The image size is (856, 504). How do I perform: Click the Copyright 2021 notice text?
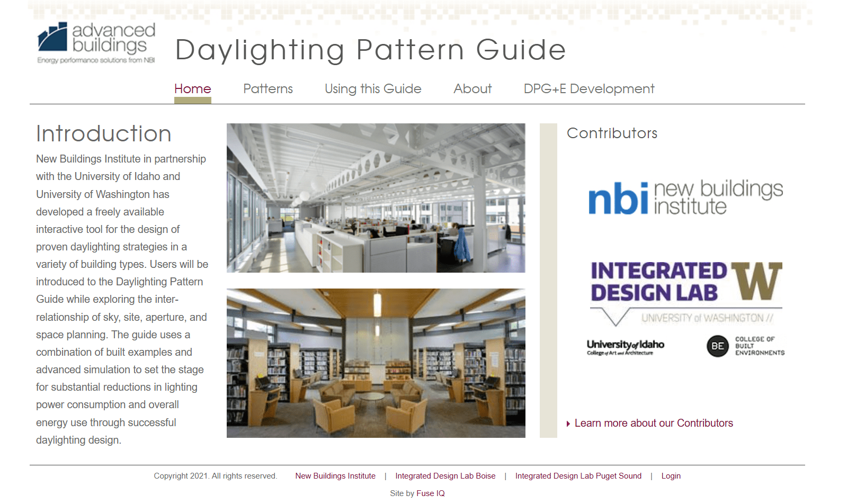216,476
